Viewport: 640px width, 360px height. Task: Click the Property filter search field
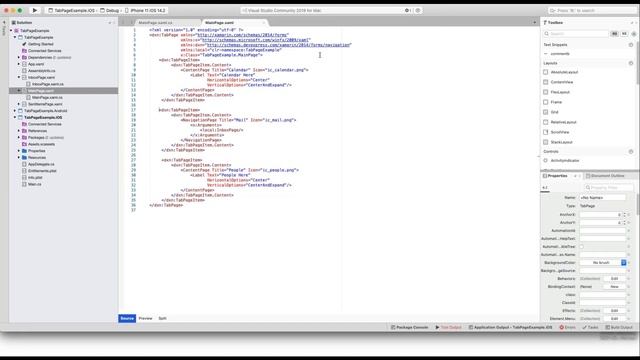point(609,187)
